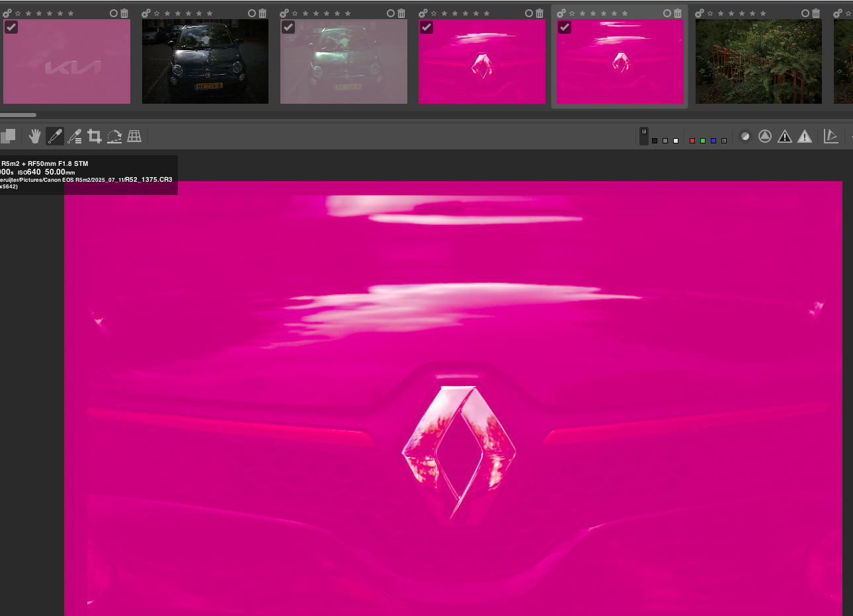
Task: Give the green bushes photo the last star
Action: point(763,13)
